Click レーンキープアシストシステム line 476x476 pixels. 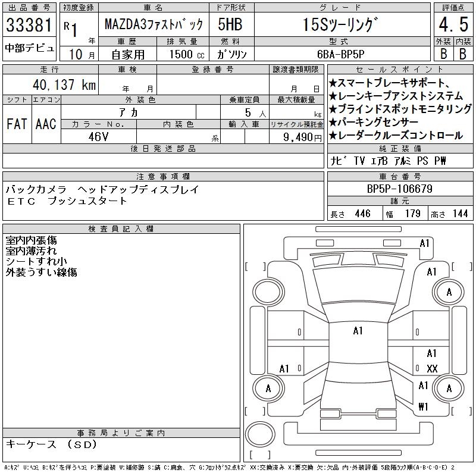click(396, 96)
